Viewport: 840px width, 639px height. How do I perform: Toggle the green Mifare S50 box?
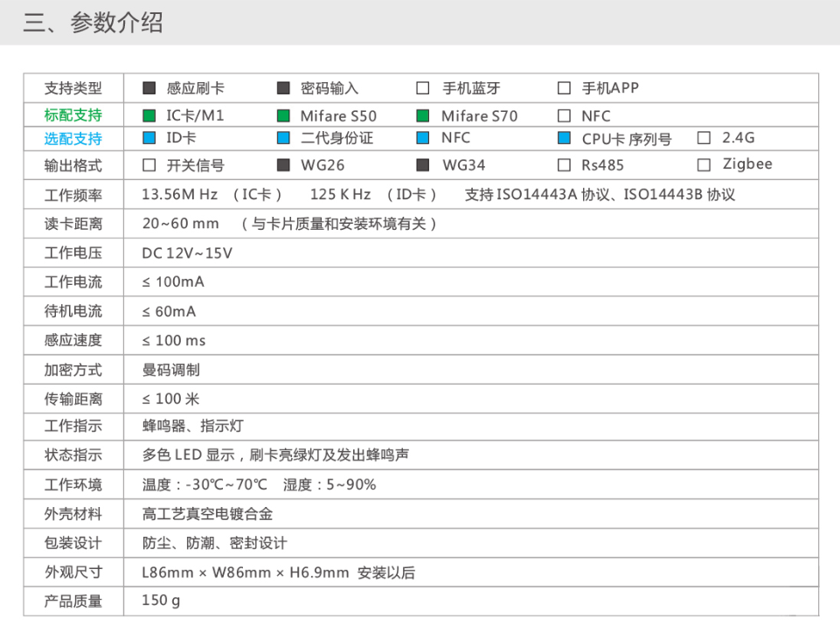coord(283,115)
